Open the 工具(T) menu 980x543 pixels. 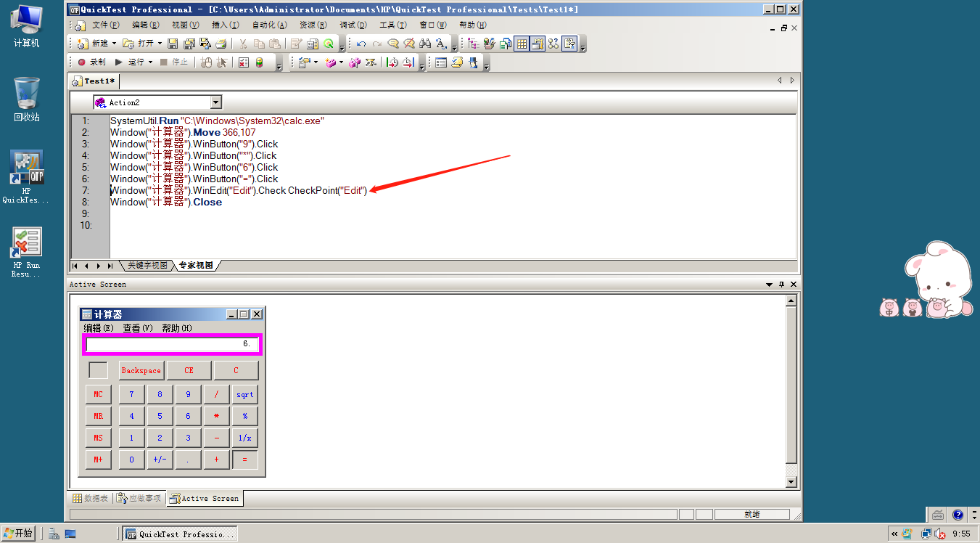pyautogui.click(x=393, y=25)
